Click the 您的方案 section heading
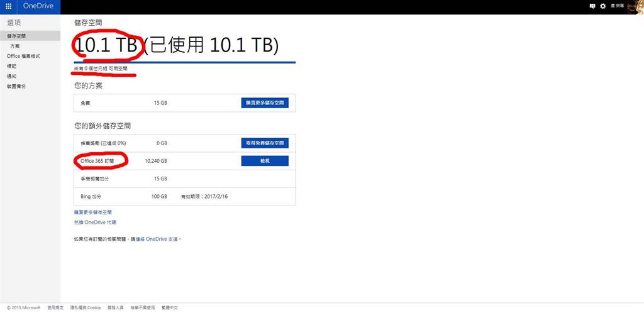Viewport: 644px width, 313px height. (88, 86)
